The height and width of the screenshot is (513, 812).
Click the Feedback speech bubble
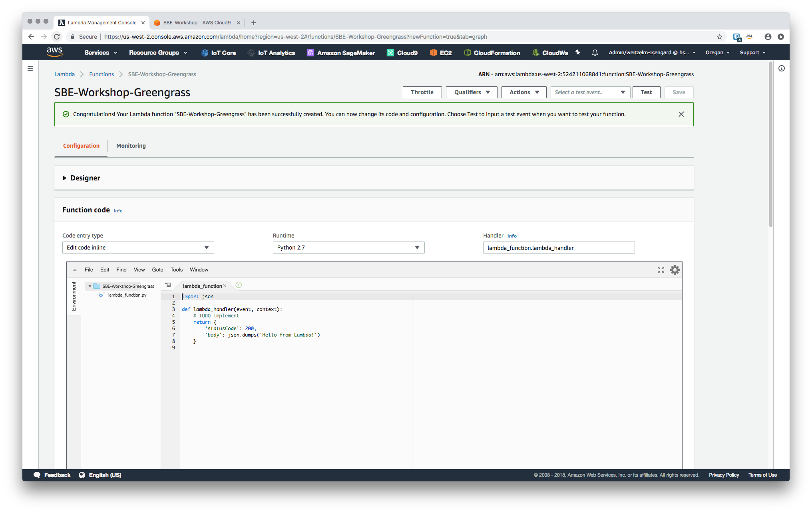37,475
